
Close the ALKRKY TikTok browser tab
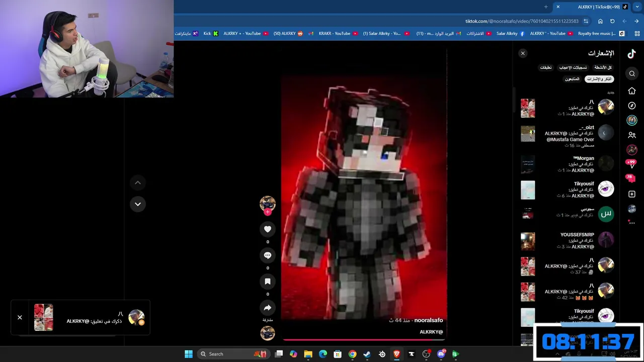click(x=558, y=7)
